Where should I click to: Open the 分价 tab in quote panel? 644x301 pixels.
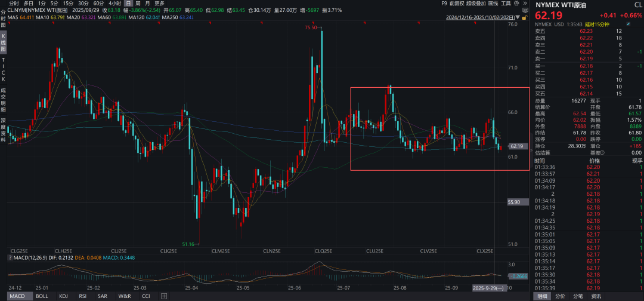(560, 296)
